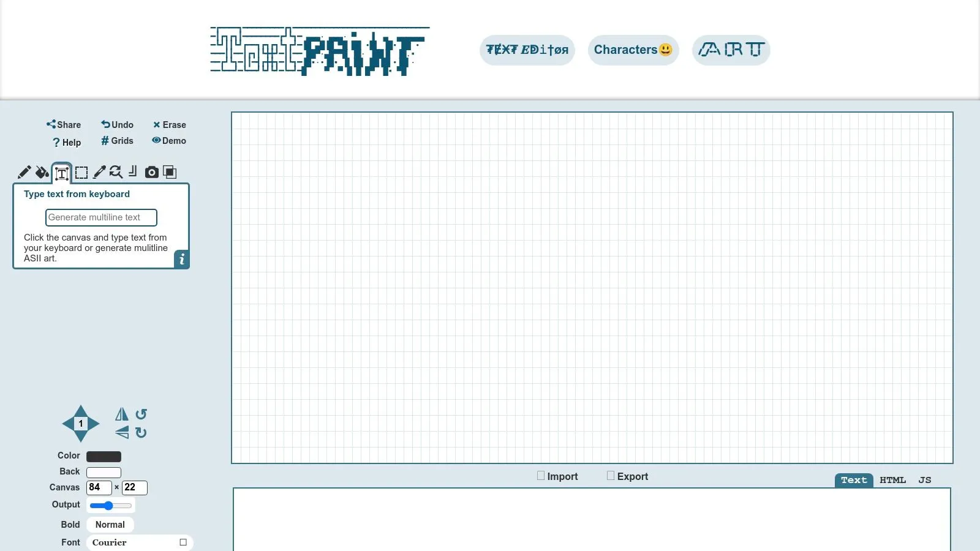980x551 pixels.
Task: Click the flip horizontal icon
Action: 121,414
